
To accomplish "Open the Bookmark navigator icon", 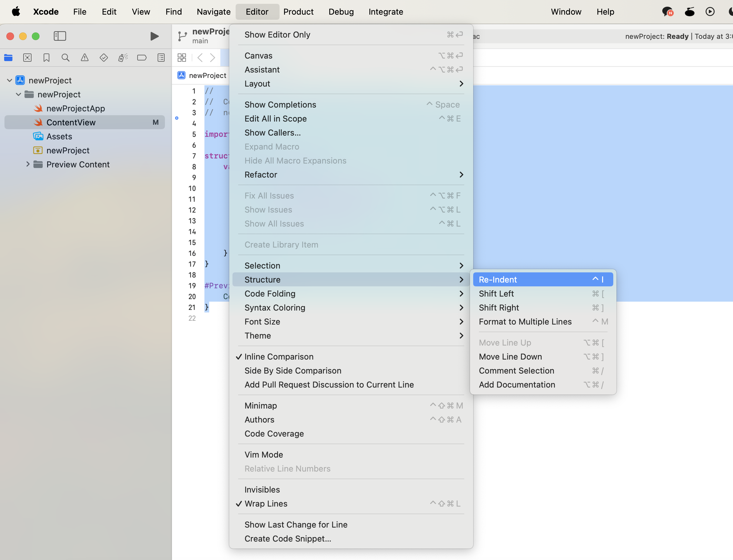I will (46, 58).
